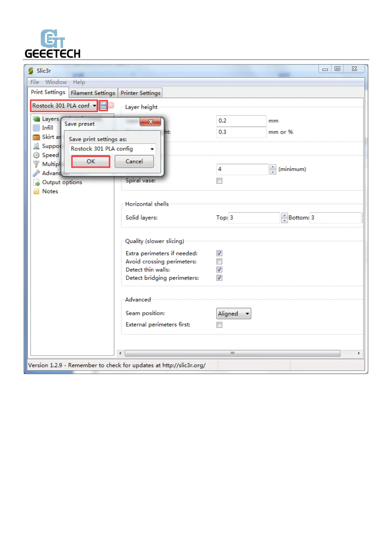
Task: Close the Slic3r window
Action: coord(354,69)
